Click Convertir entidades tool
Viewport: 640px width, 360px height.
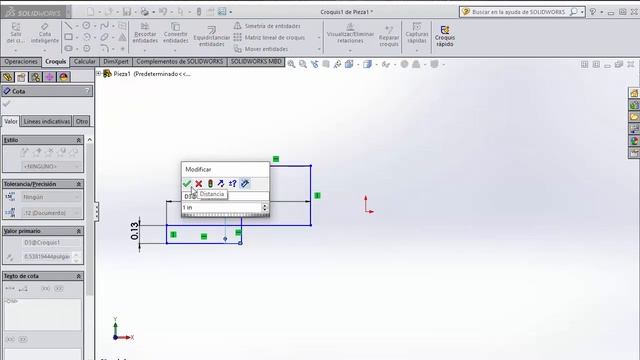click(176, 33)
